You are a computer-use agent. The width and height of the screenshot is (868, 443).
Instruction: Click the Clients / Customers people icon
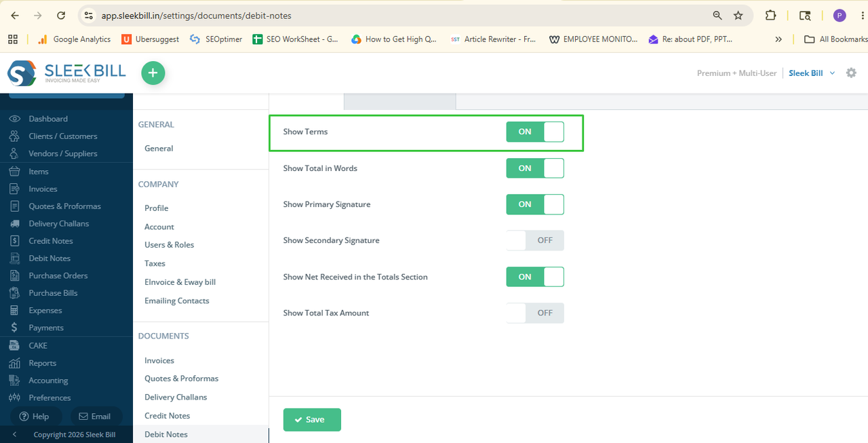point(14,136)
